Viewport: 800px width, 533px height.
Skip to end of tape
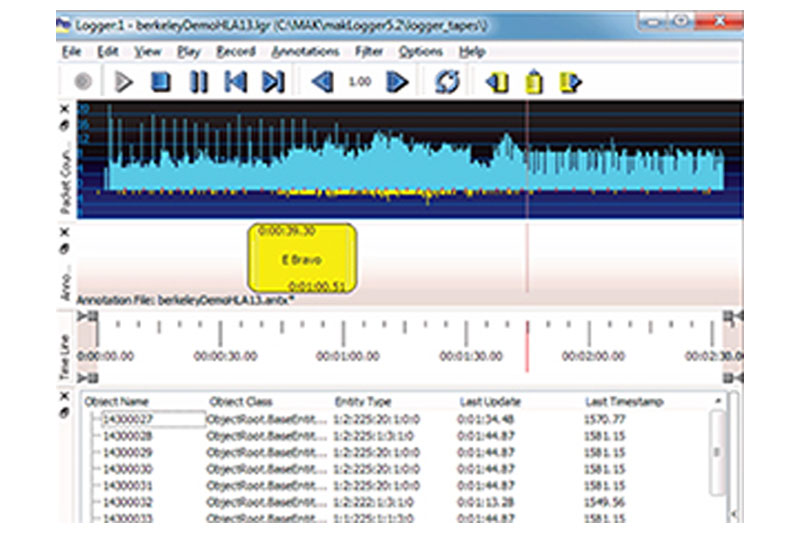(x=273, y=82)
